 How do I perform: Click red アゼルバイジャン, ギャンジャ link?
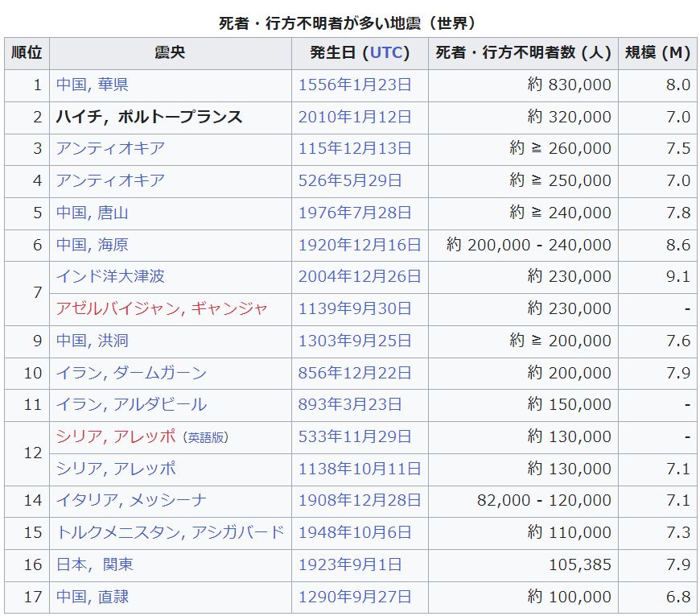[x=162, y=308]
